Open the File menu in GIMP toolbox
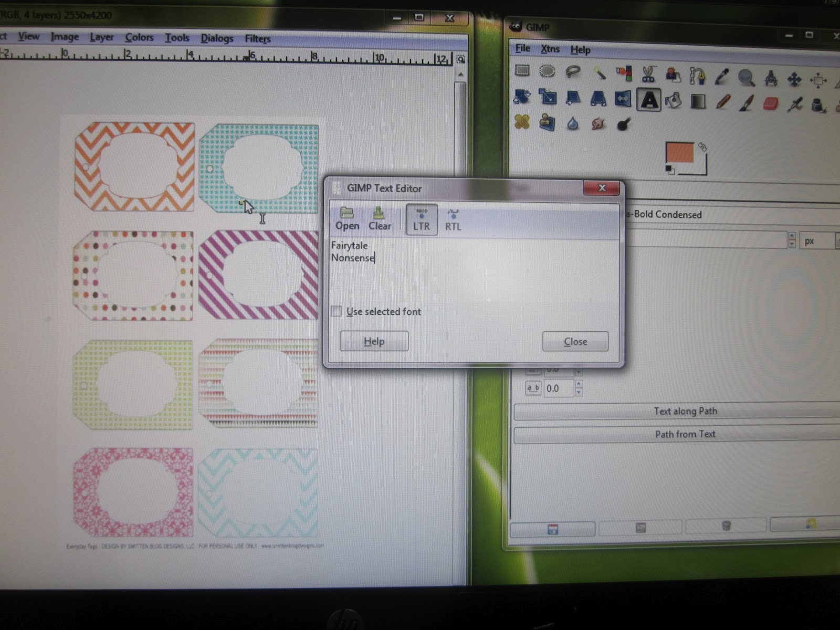Viewport: 840px width, 630px height. pos(522,48)
